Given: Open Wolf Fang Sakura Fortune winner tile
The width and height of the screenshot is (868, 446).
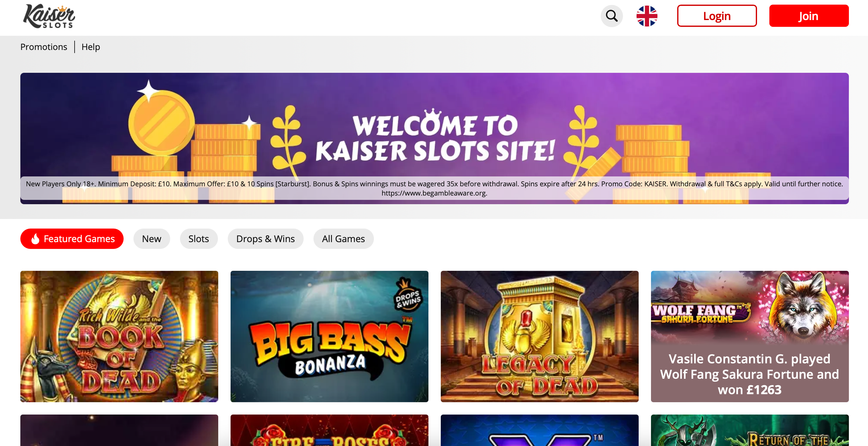Looking at the screenshot, I should [x=750, y=336].
